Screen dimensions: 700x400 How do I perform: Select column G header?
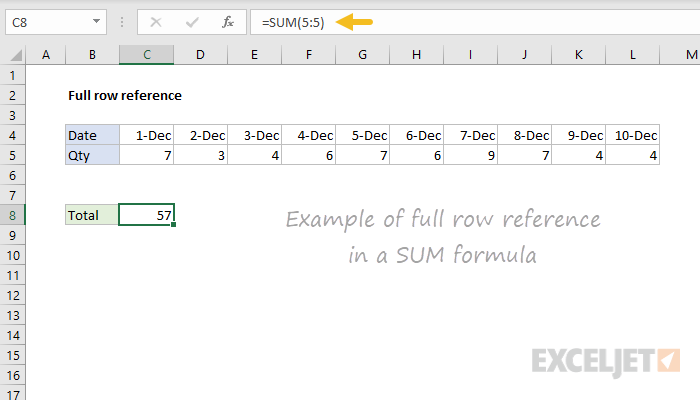pos(362,55)
